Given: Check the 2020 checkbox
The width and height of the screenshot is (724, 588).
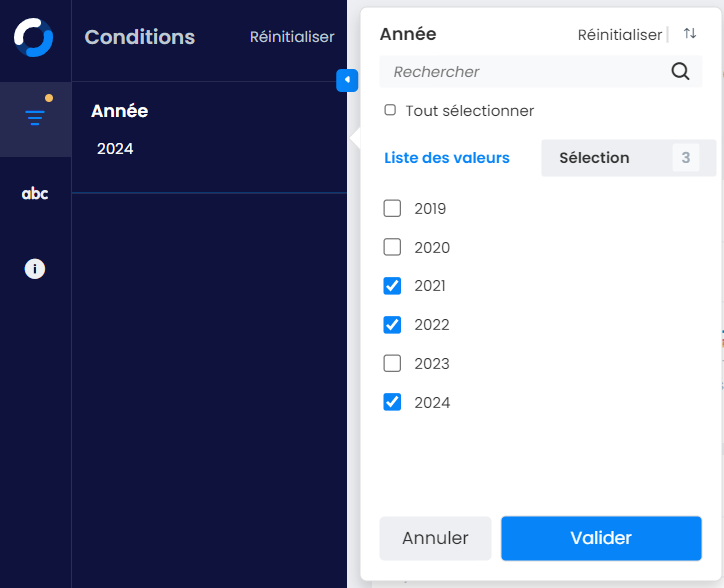Looking at the screenshot, I should coord(393,247).
